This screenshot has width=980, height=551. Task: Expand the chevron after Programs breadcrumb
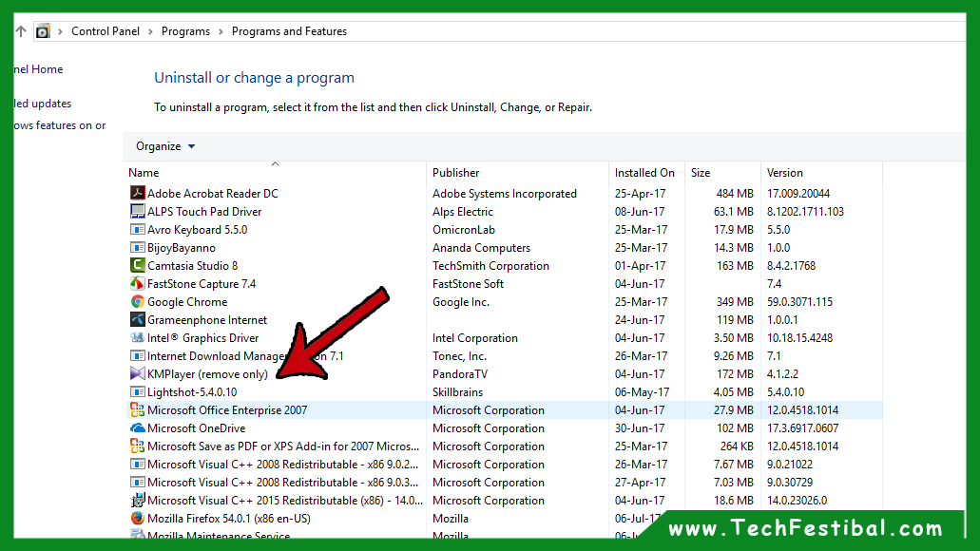click(x=221, y=31)
